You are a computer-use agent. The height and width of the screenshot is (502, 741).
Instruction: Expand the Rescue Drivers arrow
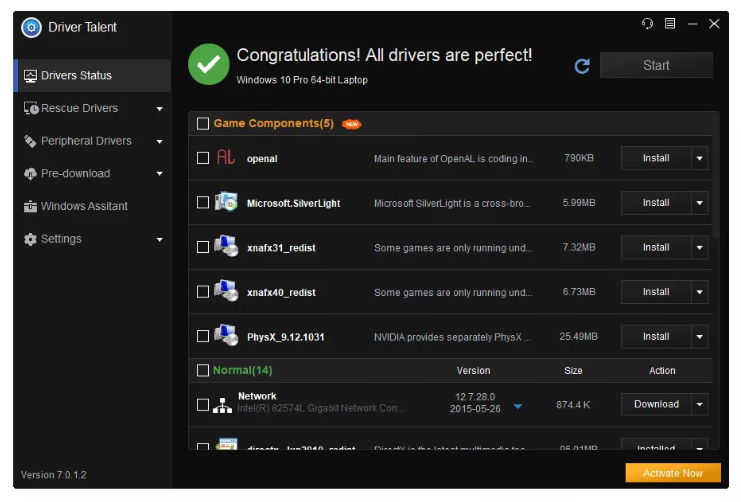click(160, 109)
